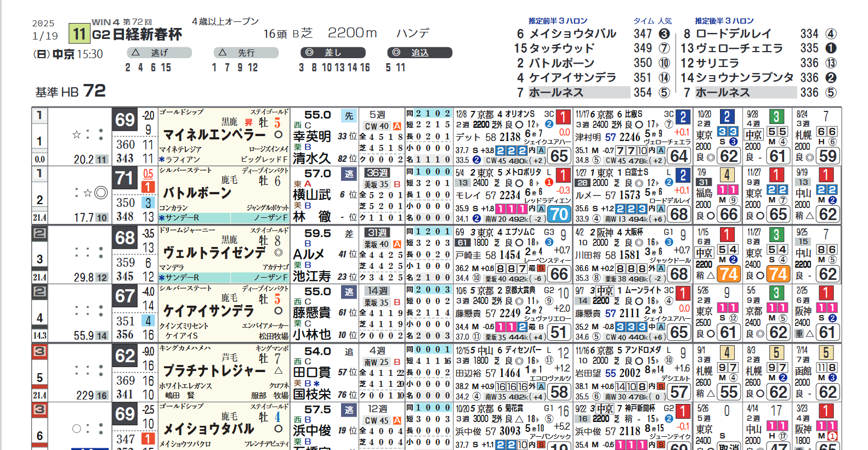The width and height of the screenshot is (868, 450).
Task: Select dam name "ホワイトエレガンス"
Action: click(186, 386)
